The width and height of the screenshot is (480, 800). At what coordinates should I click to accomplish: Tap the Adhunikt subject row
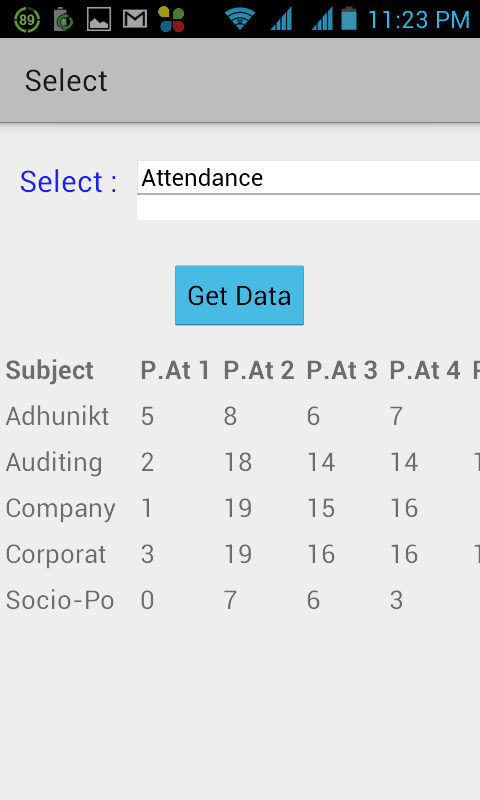pos(240,416)
